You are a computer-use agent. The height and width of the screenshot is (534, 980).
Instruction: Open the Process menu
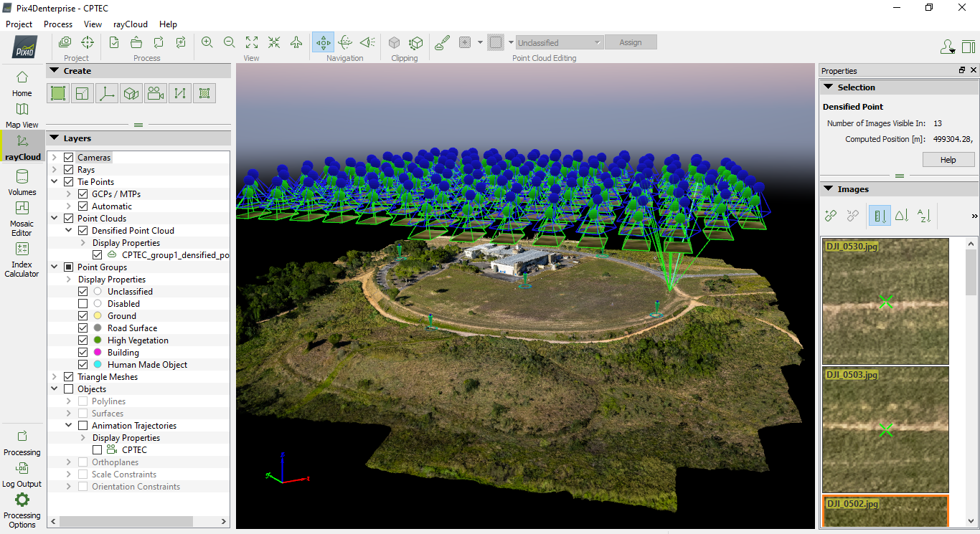pos(58,24)
